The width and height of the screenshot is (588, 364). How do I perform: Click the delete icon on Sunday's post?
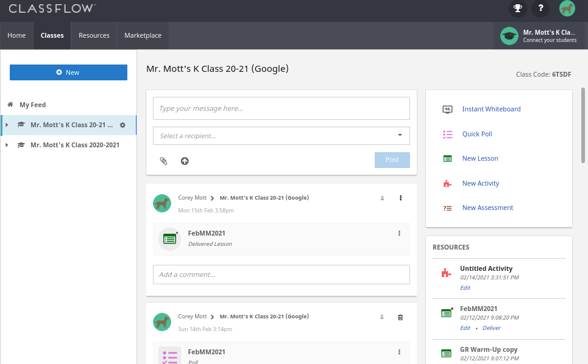(x=400, y=317)
